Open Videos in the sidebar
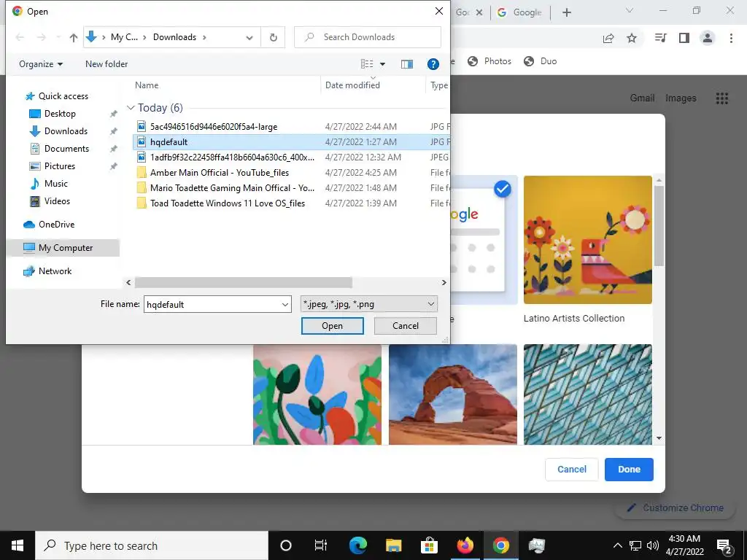Screen dimensions: 747x560 tap(57, 201)
